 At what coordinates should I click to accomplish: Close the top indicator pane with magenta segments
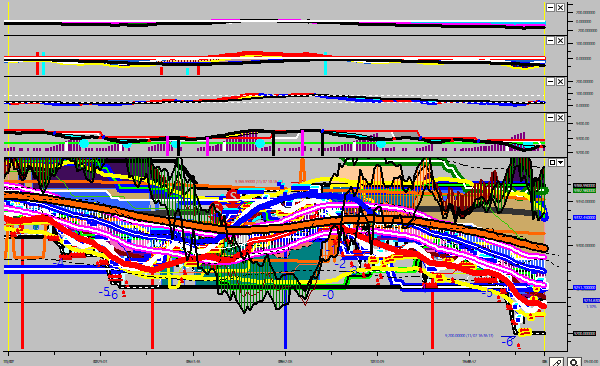click(x=560, y=7)
